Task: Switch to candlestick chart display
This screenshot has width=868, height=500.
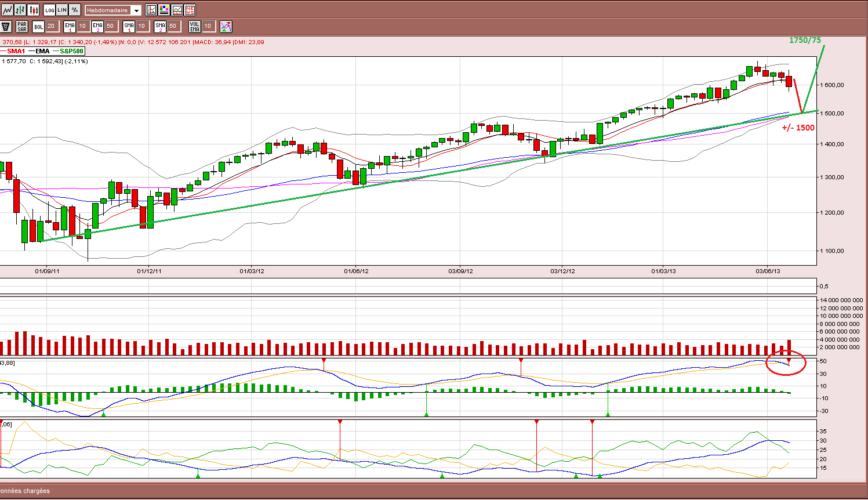Action: tap(34, 10)
